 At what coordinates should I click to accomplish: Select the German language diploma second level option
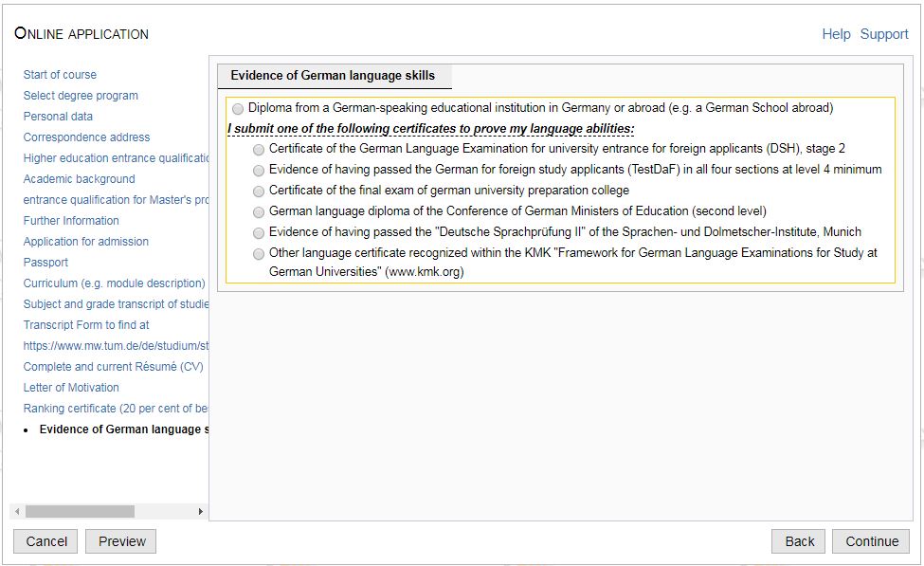click(259, 212)
